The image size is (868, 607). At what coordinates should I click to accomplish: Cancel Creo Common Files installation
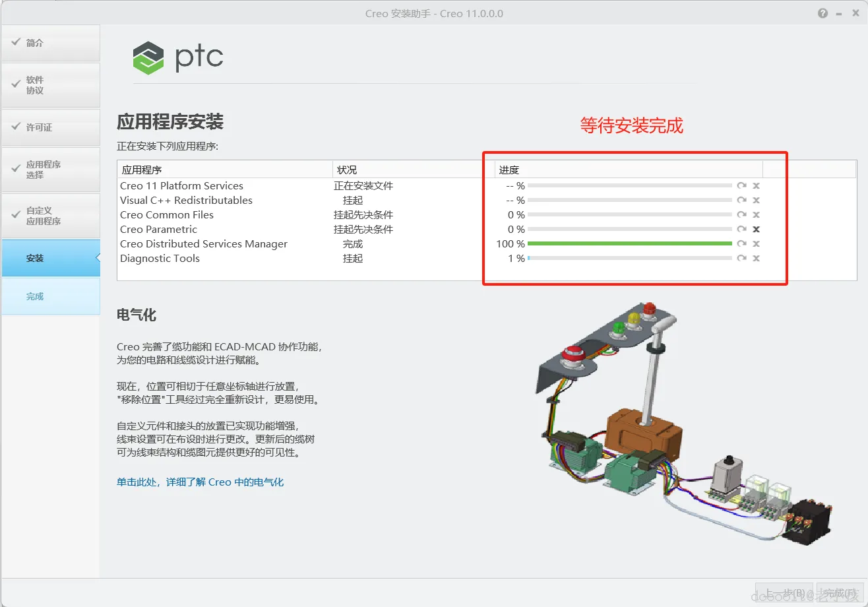(x=757, y=215)
